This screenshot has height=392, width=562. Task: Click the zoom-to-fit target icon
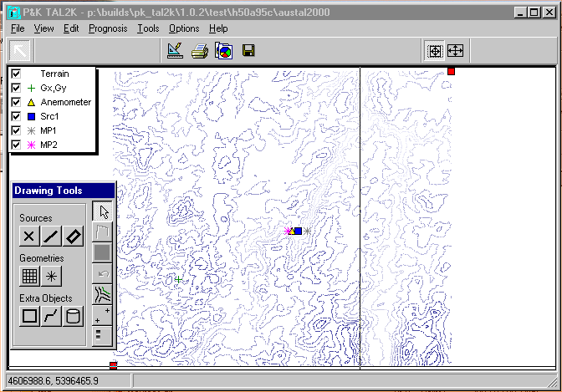[434, 50]
